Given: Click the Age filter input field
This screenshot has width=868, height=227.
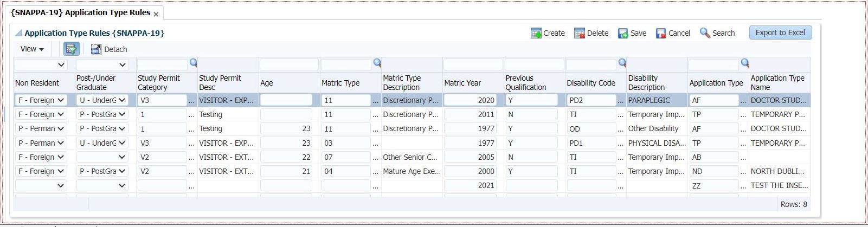Looking at the screenshot, I should pos(289,65).
